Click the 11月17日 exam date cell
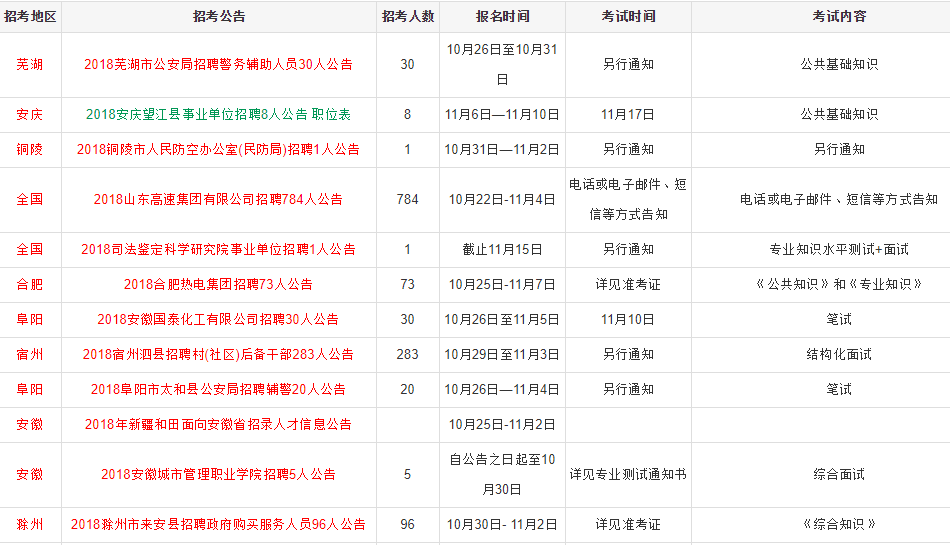Image resolution: width=950 pixels, height=545 pixels. [628, 114]
